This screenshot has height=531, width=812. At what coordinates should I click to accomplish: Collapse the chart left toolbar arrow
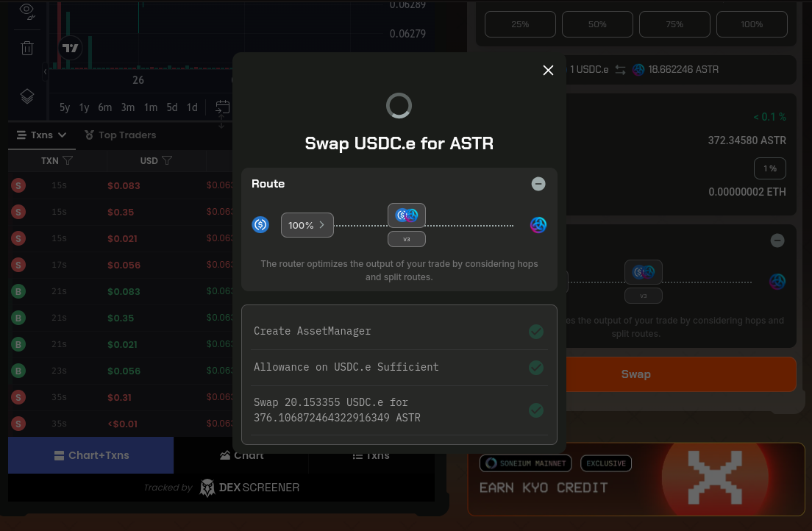point(45,71)
